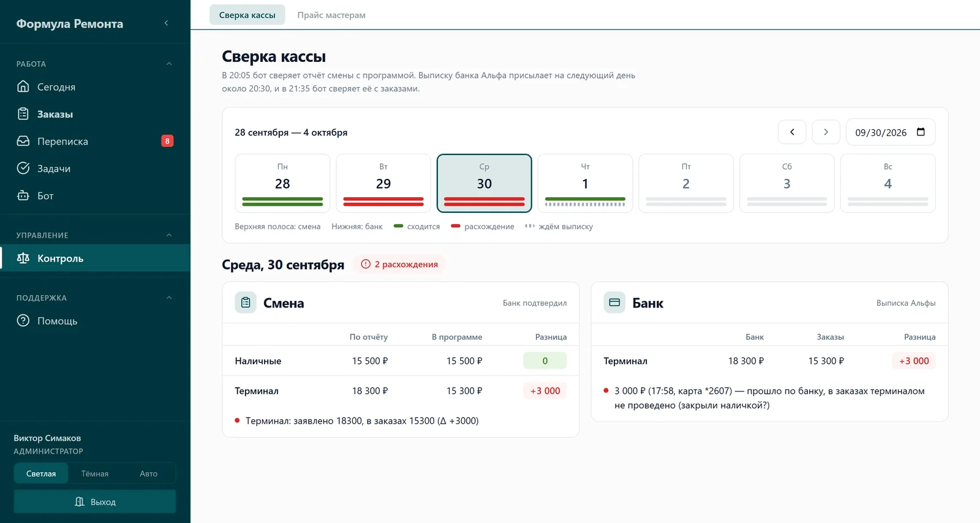The width and height of the screenshot is (980, 523).
Task: Click the 2 расхождения warning badge
Action: (399, 265)
